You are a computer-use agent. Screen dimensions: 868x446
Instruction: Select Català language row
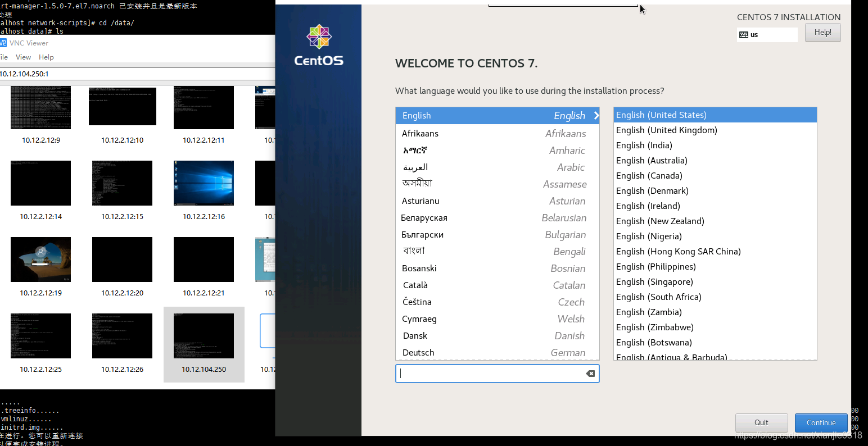(497, 285)
